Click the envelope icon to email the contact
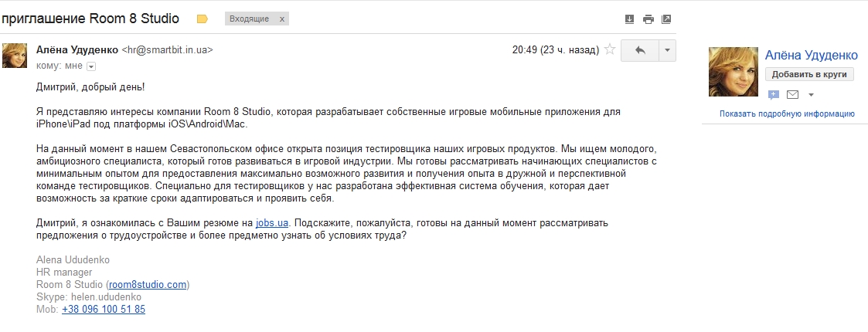Image resolution: width=868 pixels, height=332 pixels. click(x=792, y=95)
